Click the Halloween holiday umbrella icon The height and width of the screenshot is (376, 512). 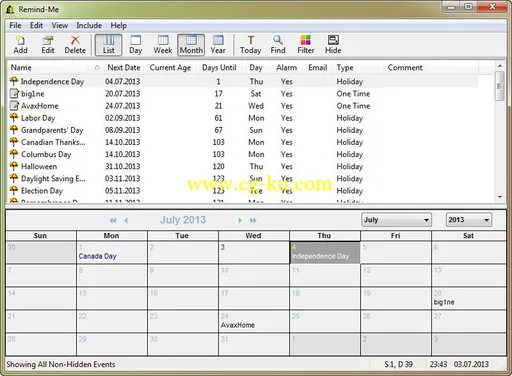[14, 166]
